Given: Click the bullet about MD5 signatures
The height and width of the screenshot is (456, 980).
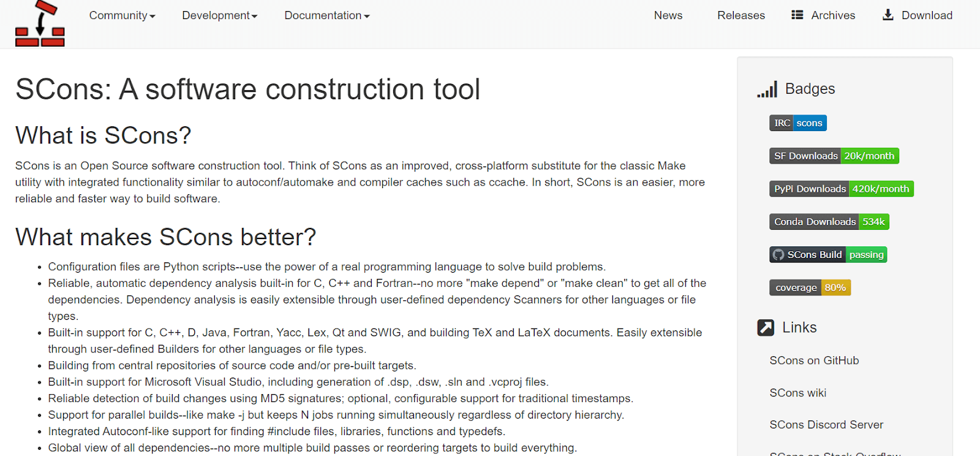Looking at the screenshot, I should (x=341, y=398).
